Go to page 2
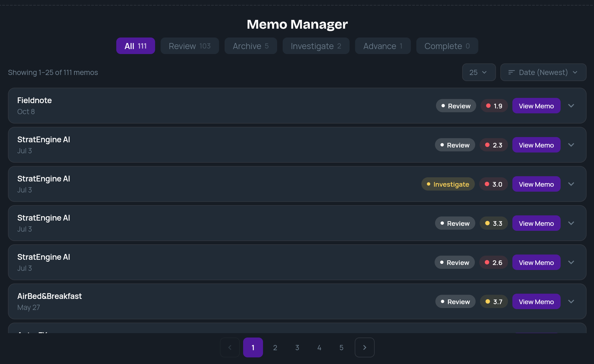This screenshot has height=364, width=594. (x=275, y=347)
